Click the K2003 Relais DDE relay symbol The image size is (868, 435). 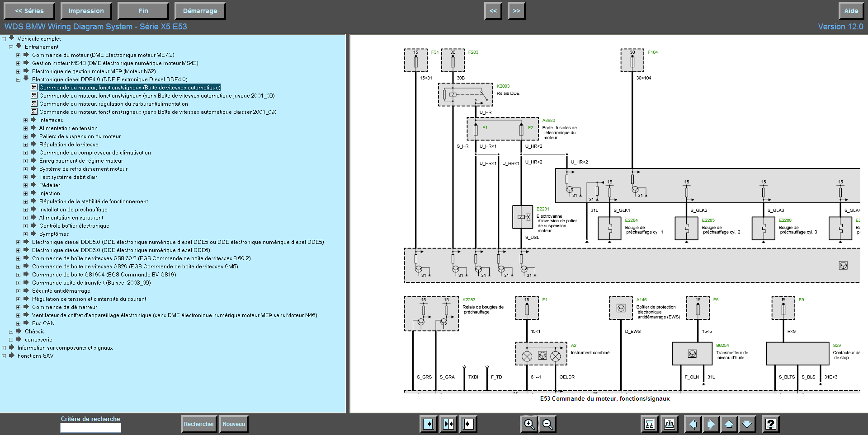(x=466, y=94)
